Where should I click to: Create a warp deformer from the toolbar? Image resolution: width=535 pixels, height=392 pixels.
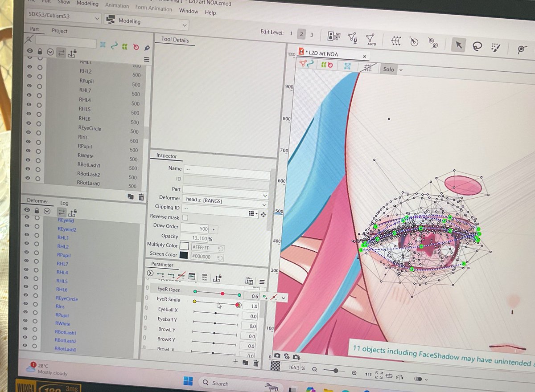[395, 41]
